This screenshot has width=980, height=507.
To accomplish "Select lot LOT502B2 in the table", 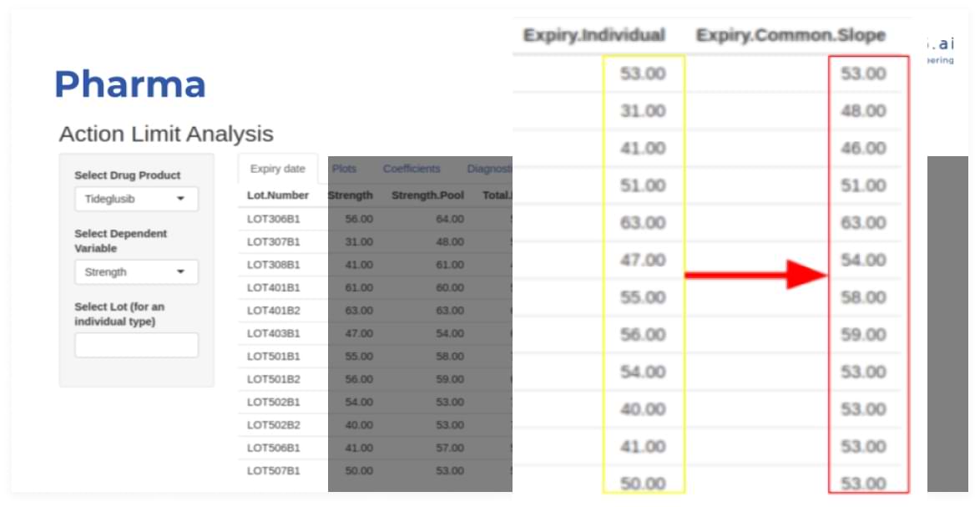I will pos(273,425).
